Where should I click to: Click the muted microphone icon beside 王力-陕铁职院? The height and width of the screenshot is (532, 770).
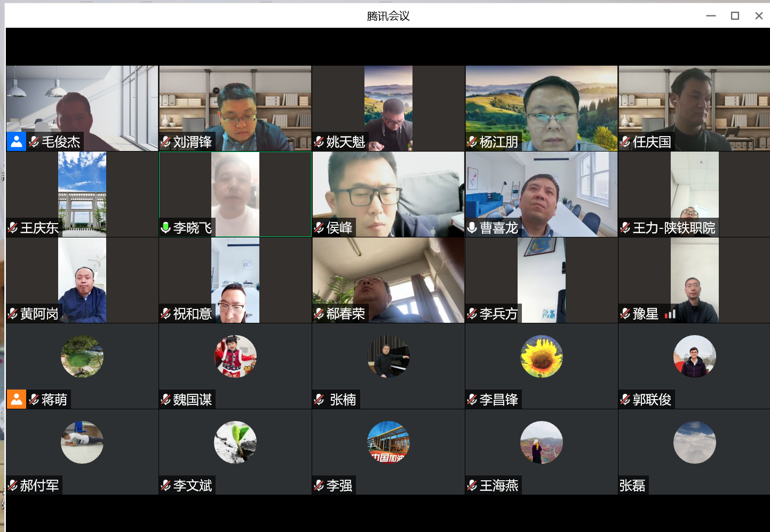click(x=625, y=228)
